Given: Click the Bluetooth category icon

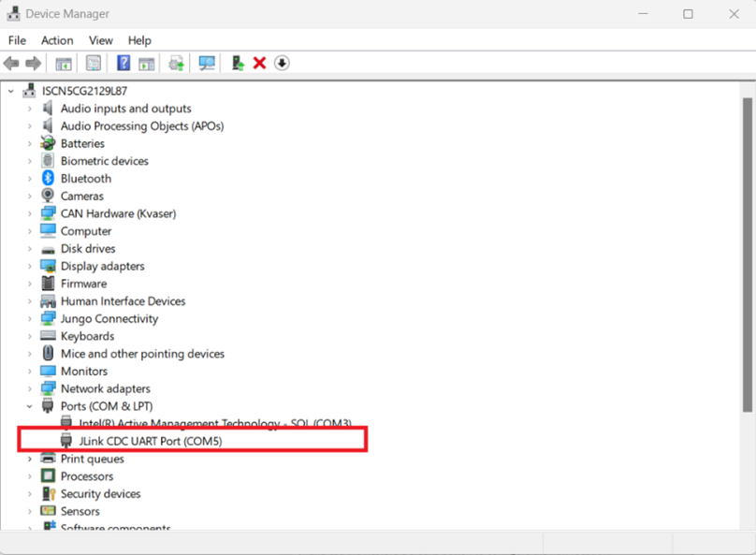Looking at the screenshot, I should tap(49, 179).
